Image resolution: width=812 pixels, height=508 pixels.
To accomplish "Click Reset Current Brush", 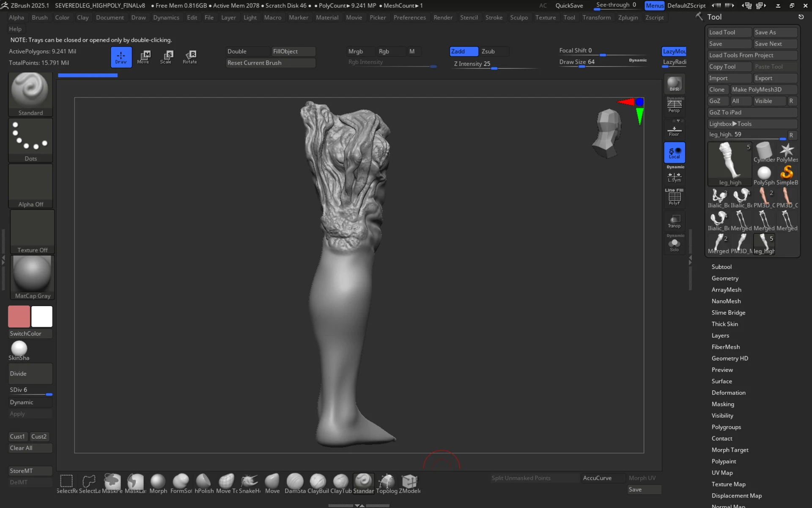I will [x=271, y=63].
